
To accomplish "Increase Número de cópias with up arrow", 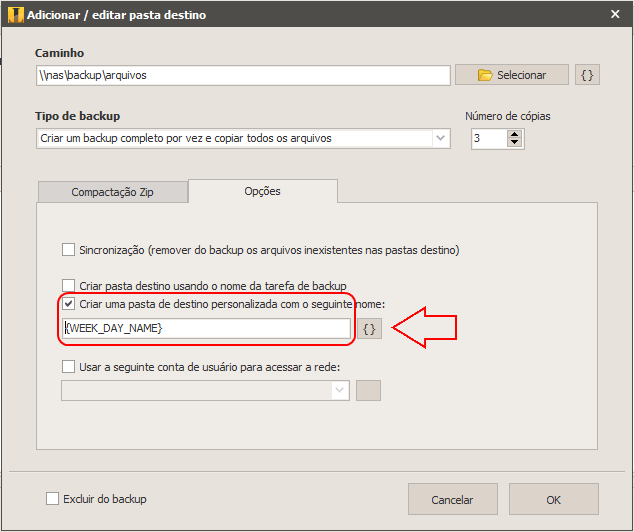I will [x=514, y=134].
